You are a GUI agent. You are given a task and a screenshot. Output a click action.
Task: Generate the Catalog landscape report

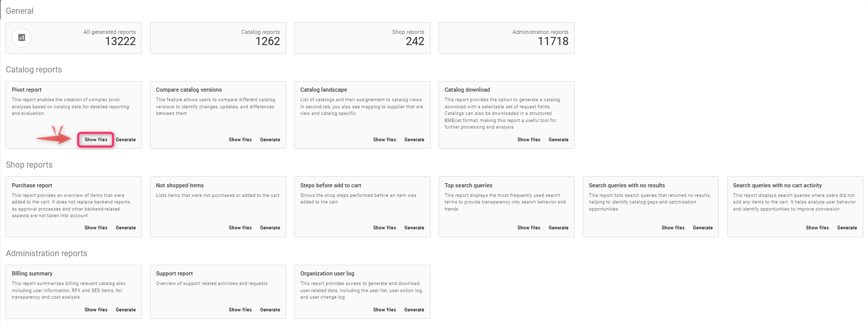pyautogui.click(x=414, y=140)
